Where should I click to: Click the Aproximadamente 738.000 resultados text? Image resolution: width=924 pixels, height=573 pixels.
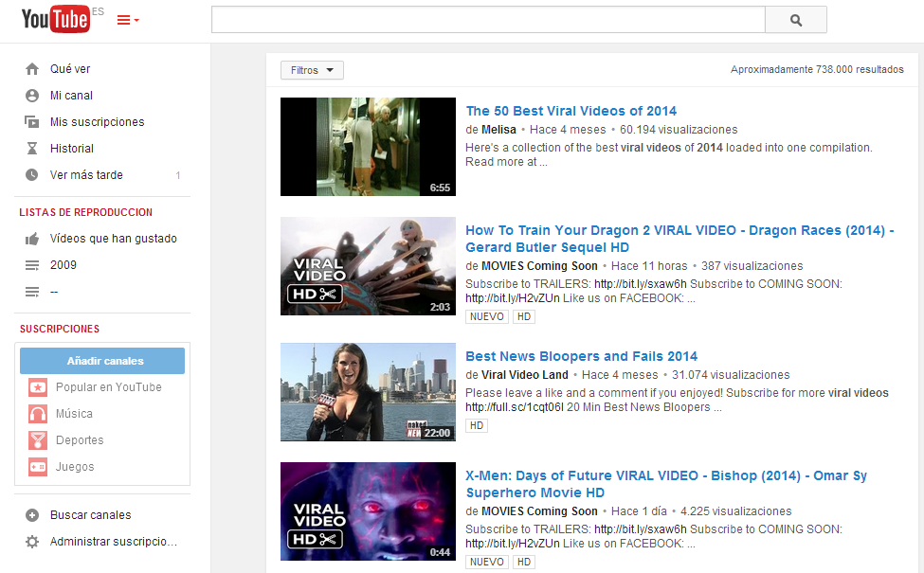click(x=817, y=69)
